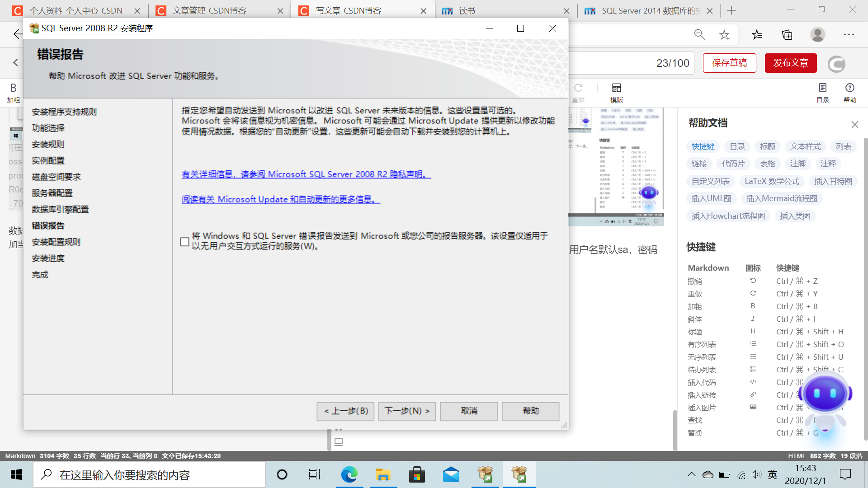Open the 模版 template tool in editor

617,93
